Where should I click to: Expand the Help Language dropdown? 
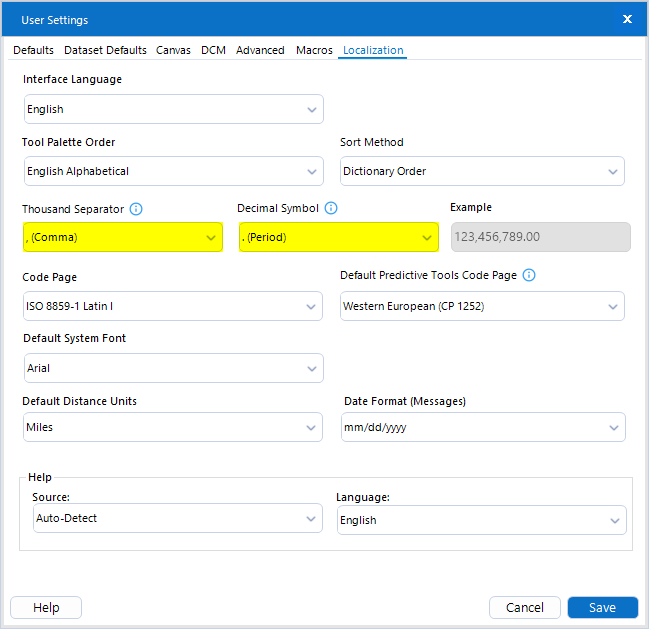(x=482, y=520)
